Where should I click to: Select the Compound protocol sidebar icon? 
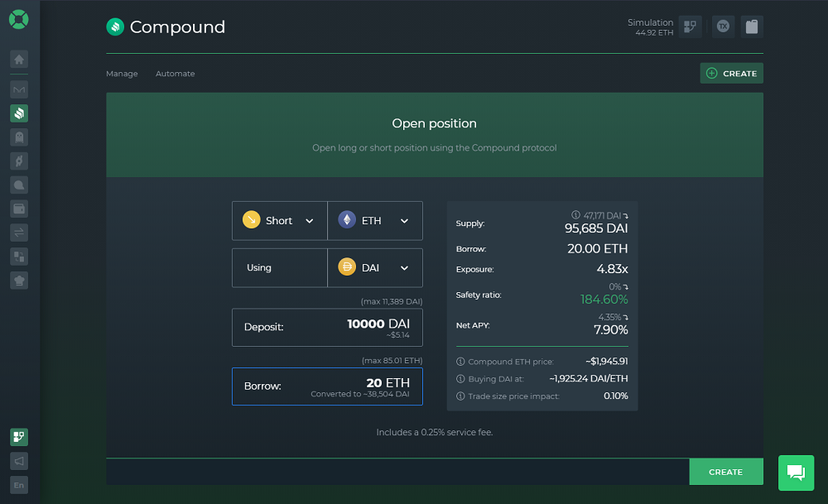coord(19,113)
